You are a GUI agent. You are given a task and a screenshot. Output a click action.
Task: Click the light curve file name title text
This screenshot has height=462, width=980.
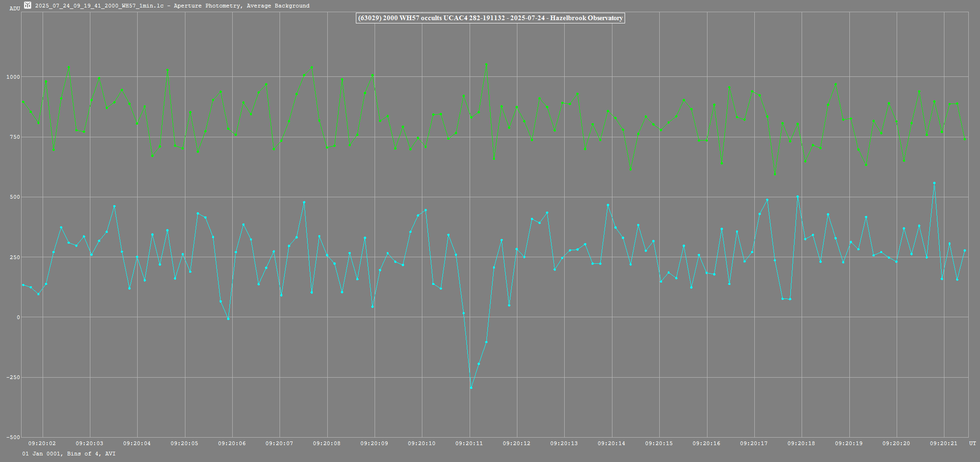pyautogui.click(x=172, y=6)
